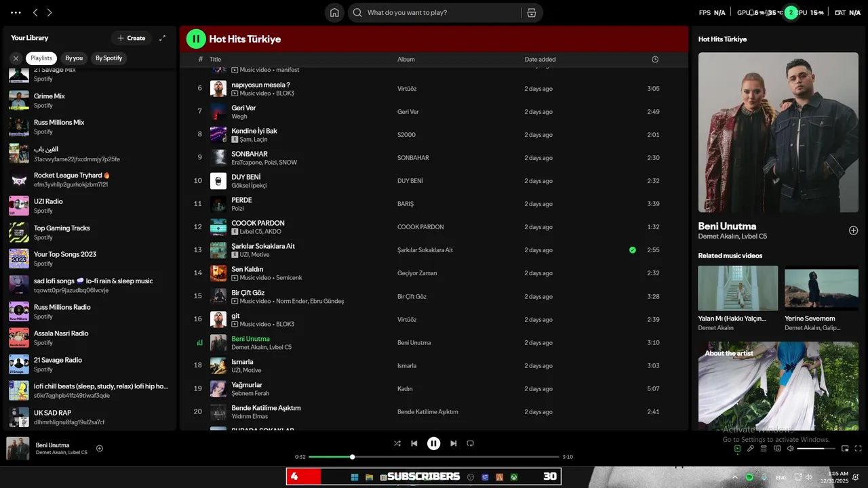Toggle the Now Playing view
Image resolution: width=868 pixels, height=488 pixels.
click(737, 448)
